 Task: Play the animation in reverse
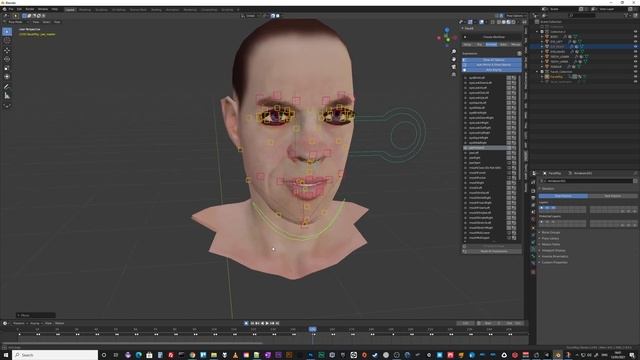coord(262,323)
